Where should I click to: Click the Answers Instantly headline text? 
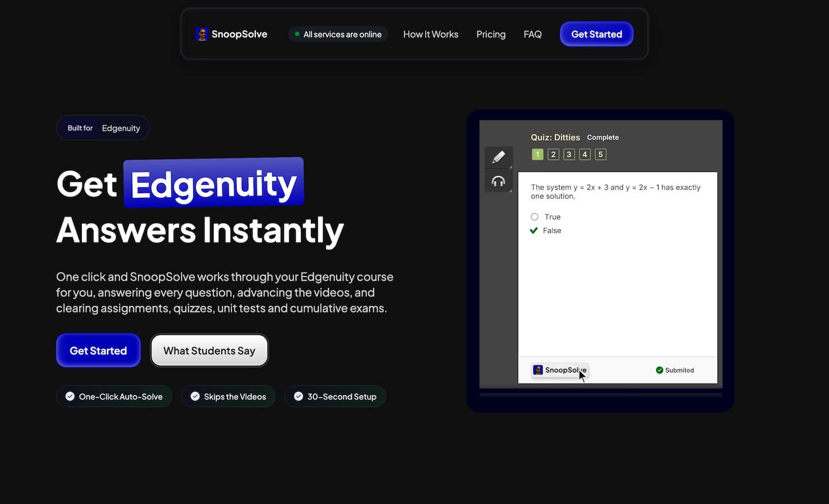pyautogui.click(x=200, y=230)
